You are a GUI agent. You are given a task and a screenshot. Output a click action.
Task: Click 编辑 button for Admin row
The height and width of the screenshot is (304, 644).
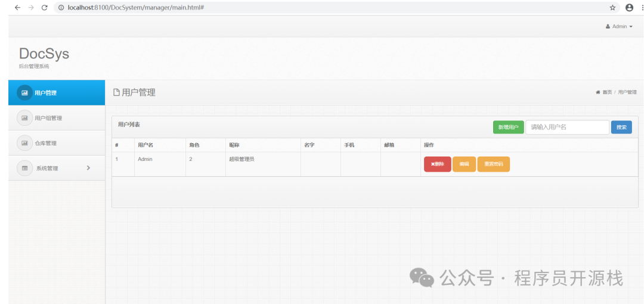pyautogui.click(x=464, y=164)
